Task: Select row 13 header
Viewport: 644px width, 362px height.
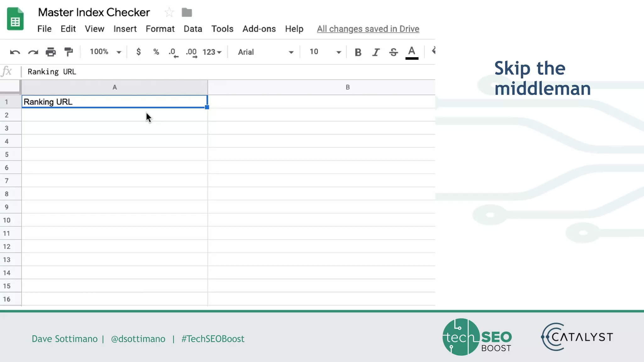Action: click(x=10, y=260)
